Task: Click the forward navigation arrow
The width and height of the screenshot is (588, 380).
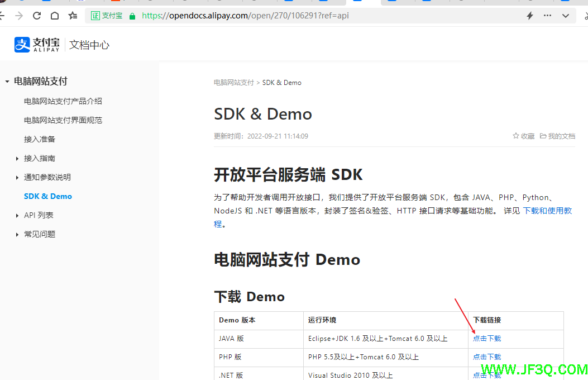Action: 19,16
